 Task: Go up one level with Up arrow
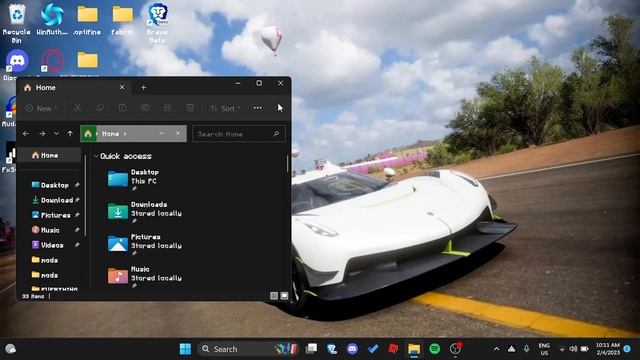tap(70, 133)
